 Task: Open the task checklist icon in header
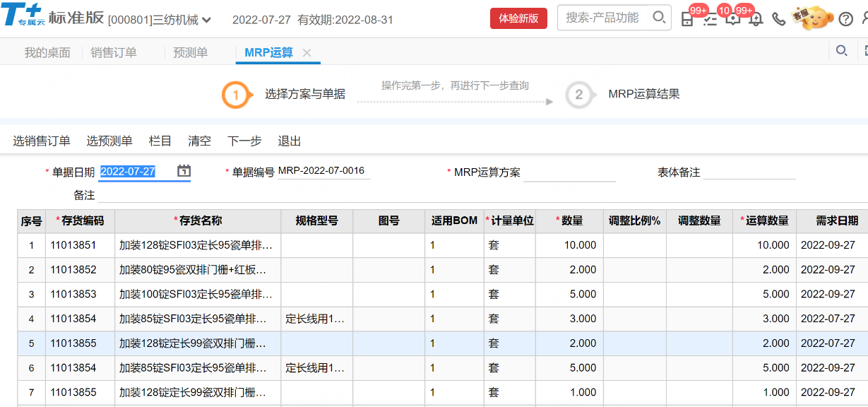pyautogui.click(x=710, y=19)
